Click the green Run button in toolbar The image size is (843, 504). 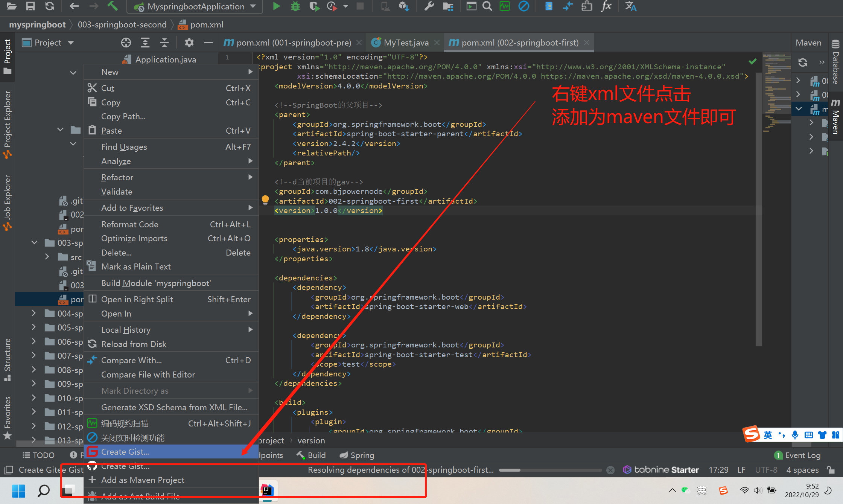pyautogui.click(x=276, y=6)
